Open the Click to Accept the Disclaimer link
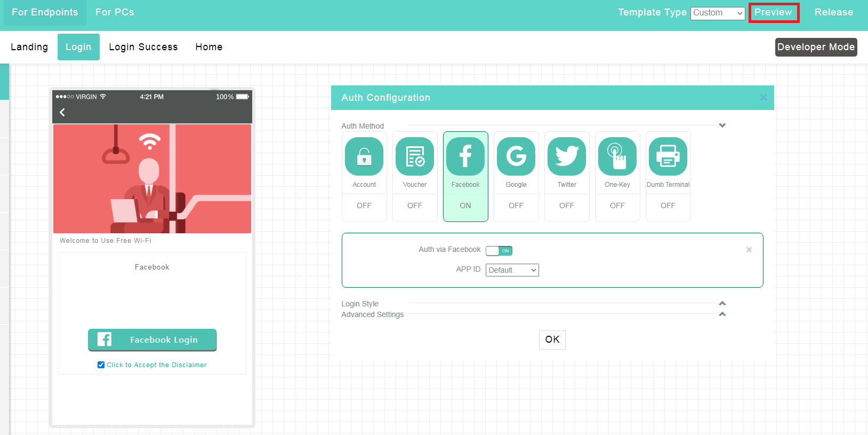The width and height of the screenshot is (868, 435). pos(157,365)
